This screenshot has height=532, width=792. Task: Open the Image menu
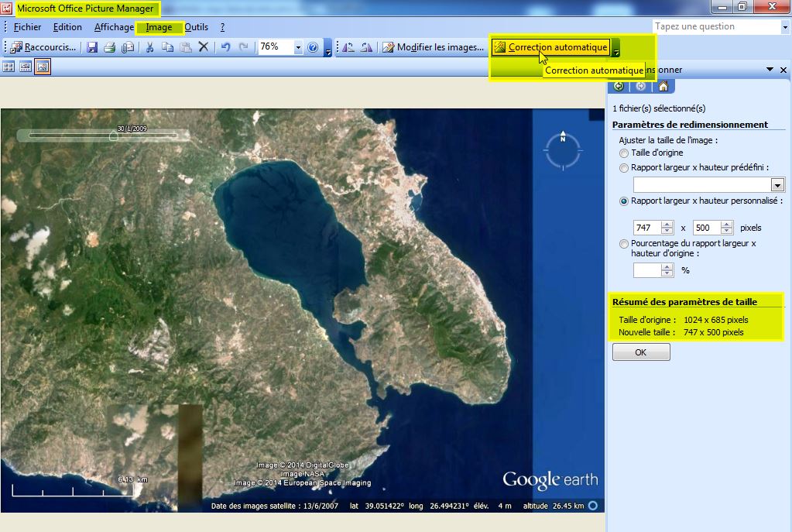tap(159, 27)
